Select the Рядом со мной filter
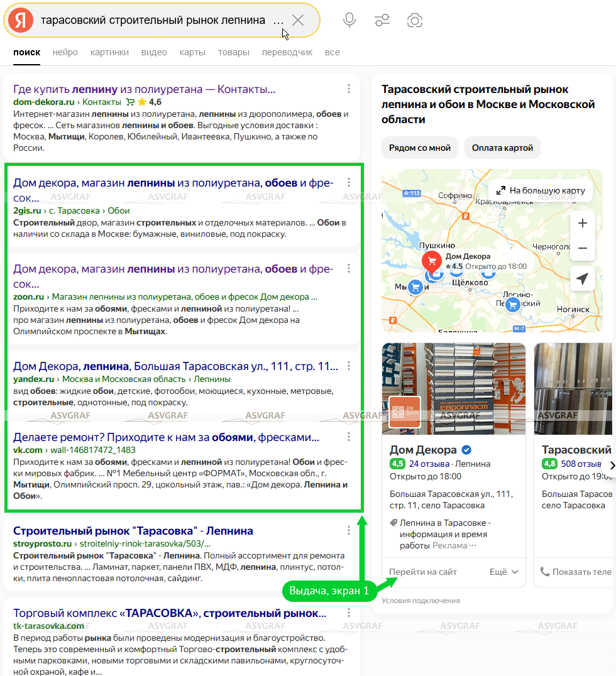Image resolution: width=616 pixels, height=676 pixels. point(420,148)
